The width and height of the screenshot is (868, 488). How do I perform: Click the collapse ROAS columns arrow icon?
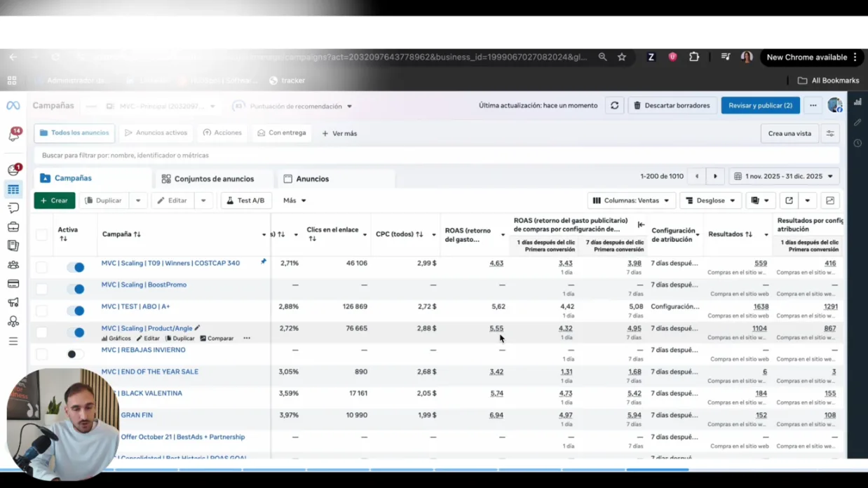[641, 224]
